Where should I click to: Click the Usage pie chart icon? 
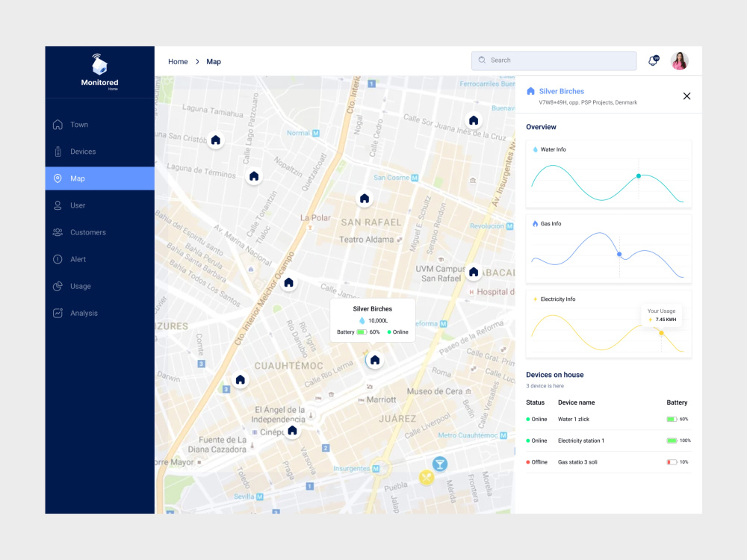coord(58,286)
